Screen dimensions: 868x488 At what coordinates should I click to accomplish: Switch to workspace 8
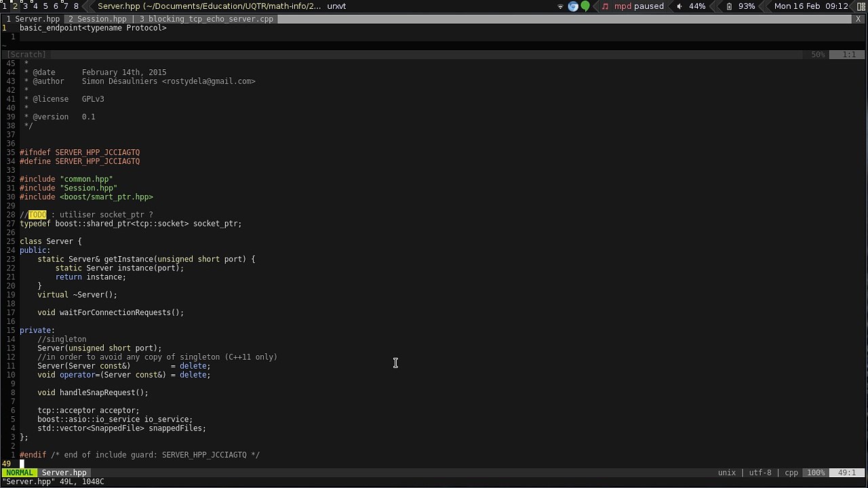point(76,6)
